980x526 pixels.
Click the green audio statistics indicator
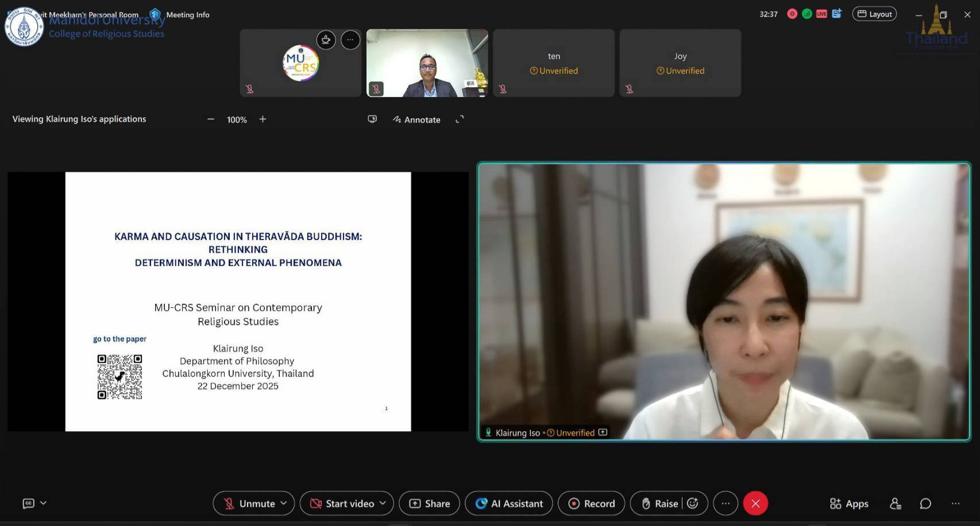click(x=807, y=14)
